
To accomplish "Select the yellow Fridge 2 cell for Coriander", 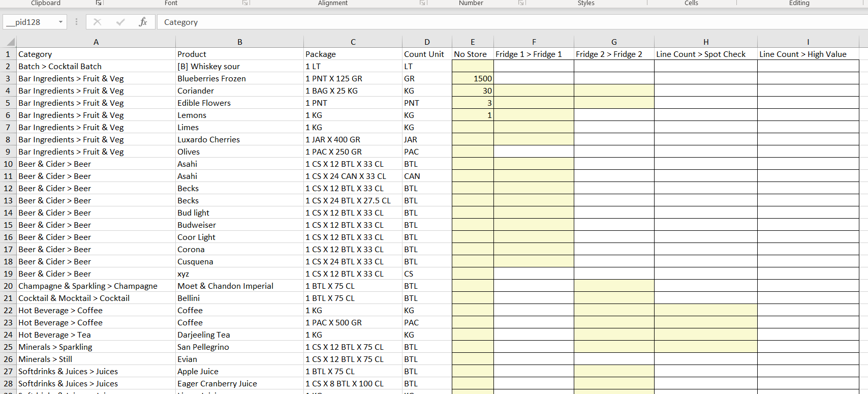I will [614, 90].
